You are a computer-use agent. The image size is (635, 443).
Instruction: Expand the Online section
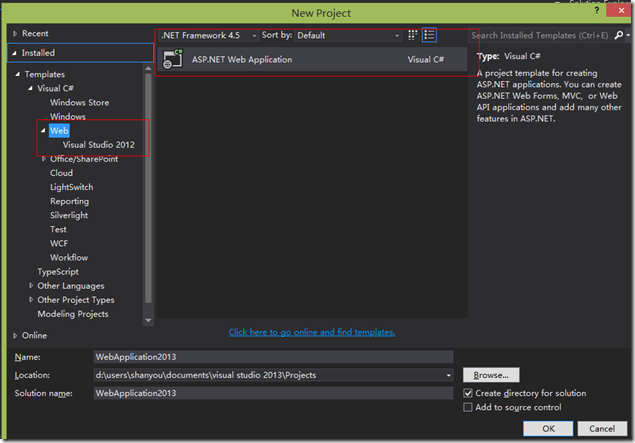15,335
